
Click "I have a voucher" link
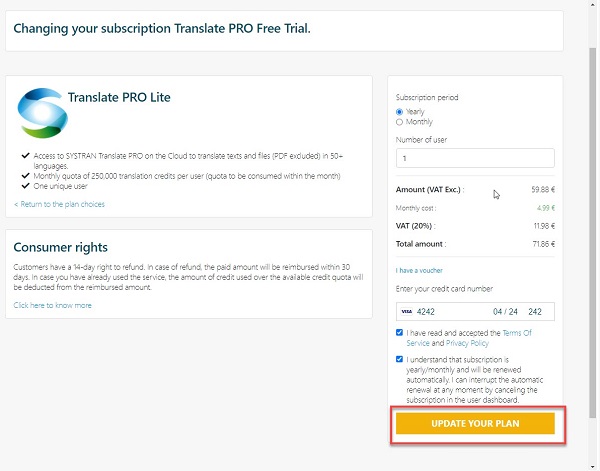click(420, 270)
